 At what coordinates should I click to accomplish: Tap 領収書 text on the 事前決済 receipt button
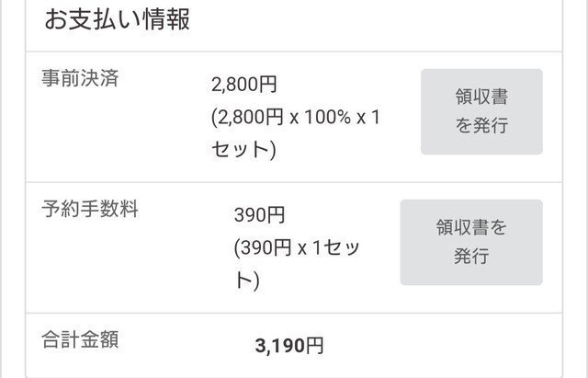(481, 97)
